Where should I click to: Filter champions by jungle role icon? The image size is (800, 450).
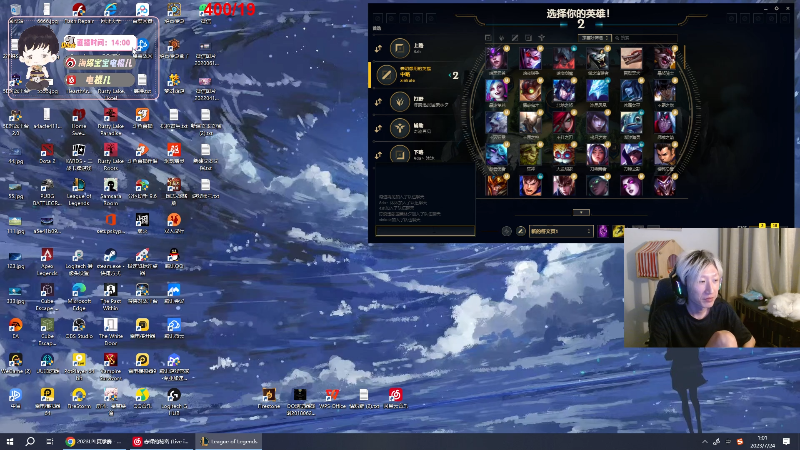pos(502,38)
